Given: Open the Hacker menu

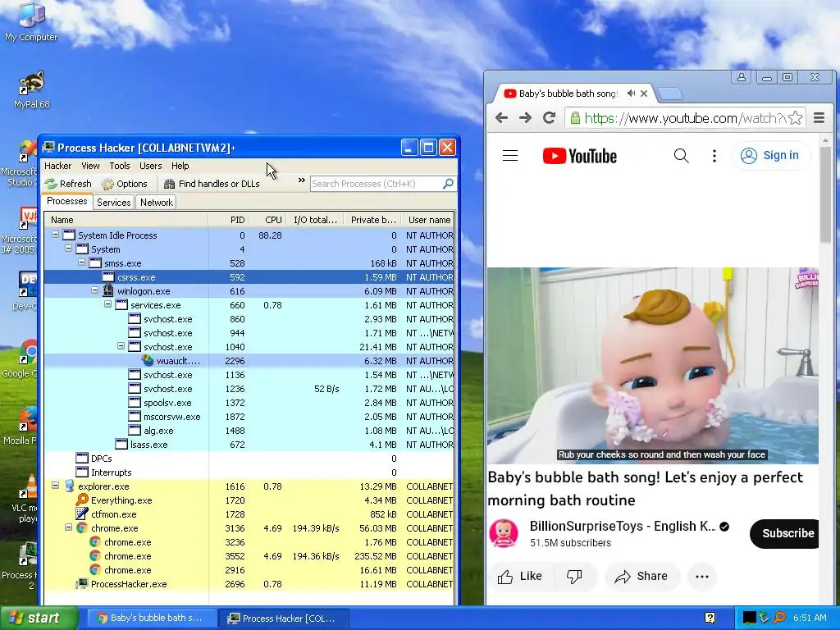Looking at the screenshot, I should coord(57,166).
